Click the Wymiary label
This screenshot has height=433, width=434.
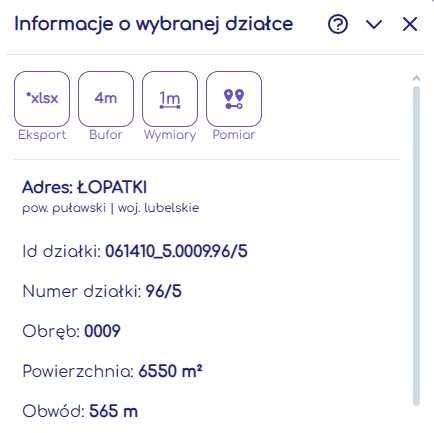[170, 135]
